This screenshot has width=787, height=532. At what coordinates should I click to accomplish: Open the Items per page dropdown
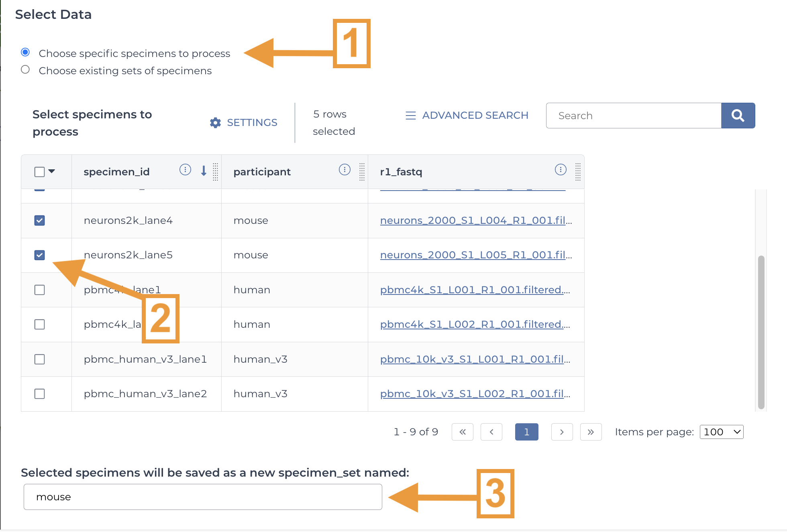[722, 432]
